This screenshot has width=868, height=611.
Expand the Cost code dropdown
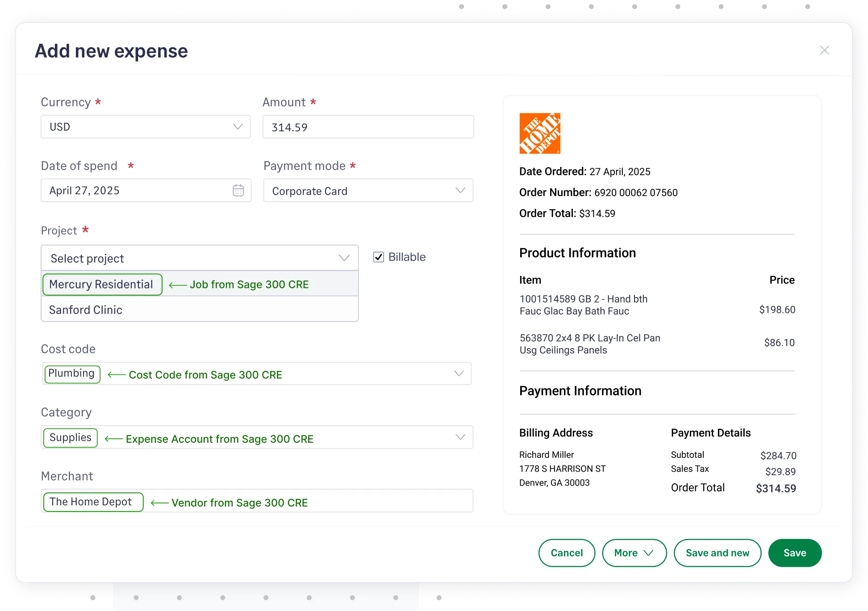[x=459, y=373]
